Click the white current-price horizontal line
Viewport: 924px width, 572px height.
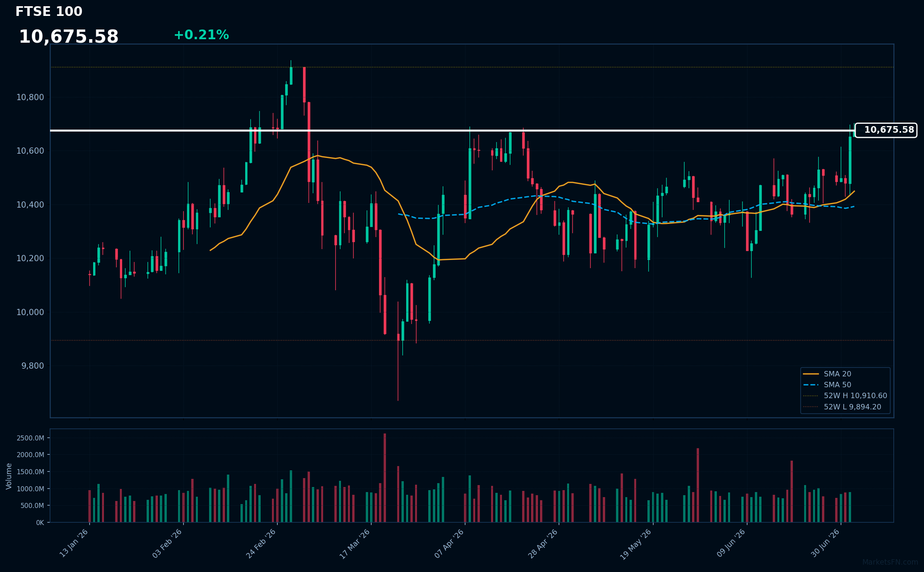click(x=452, y=130)
